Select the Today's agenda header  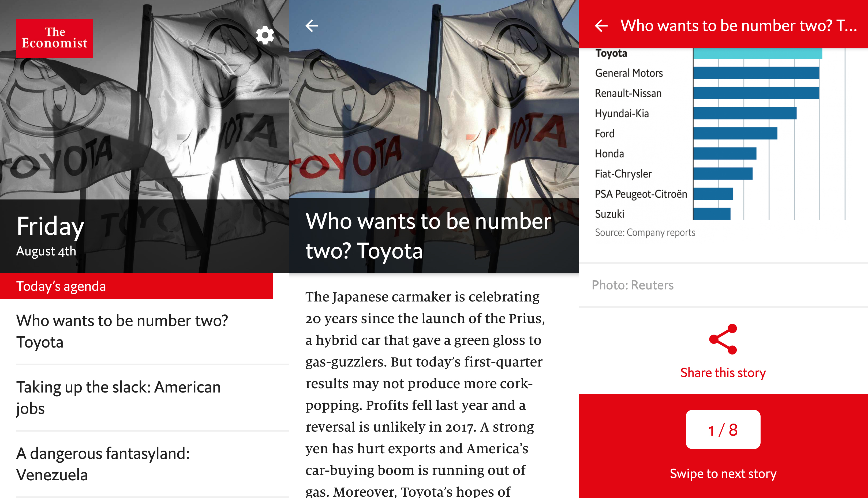tap(137, 286)
